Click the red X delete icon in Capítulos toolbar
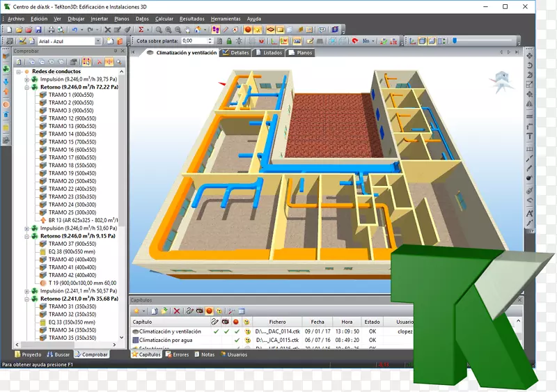This screenshot has width=557, height=392. click(177, 311)
